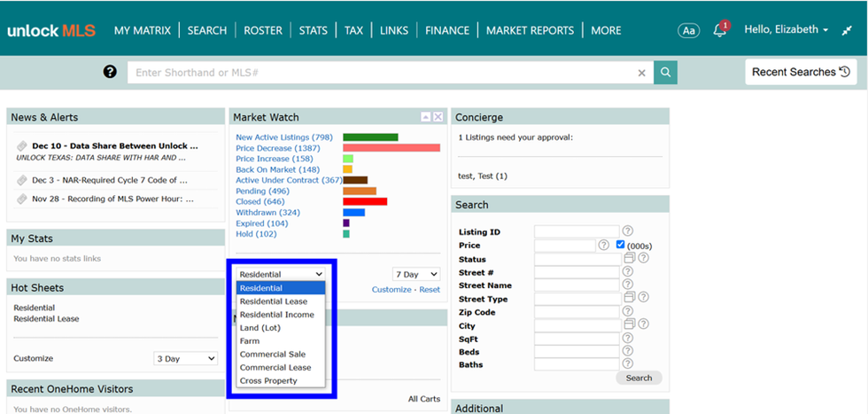The height and width of the screenshot is (414, 868).
Task: Click the magnifier search button
Action: [x=665, y=73]
